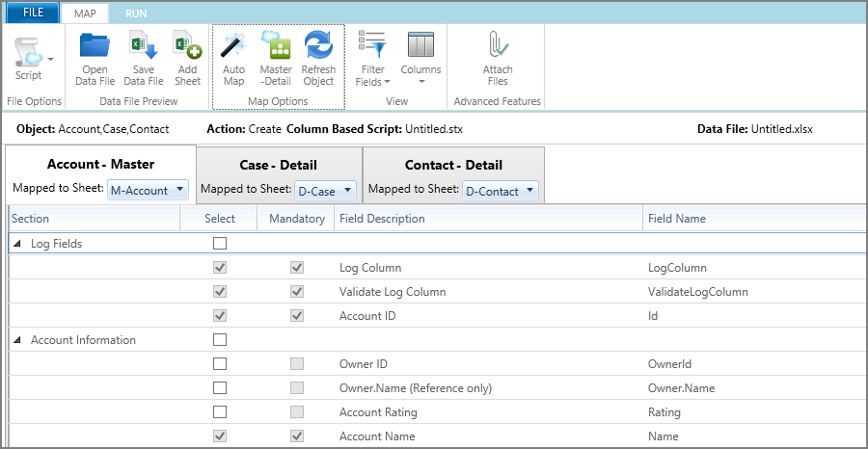Open the D-Case sheet dropdown
The image size is (868, 449).
click(326, 192)
